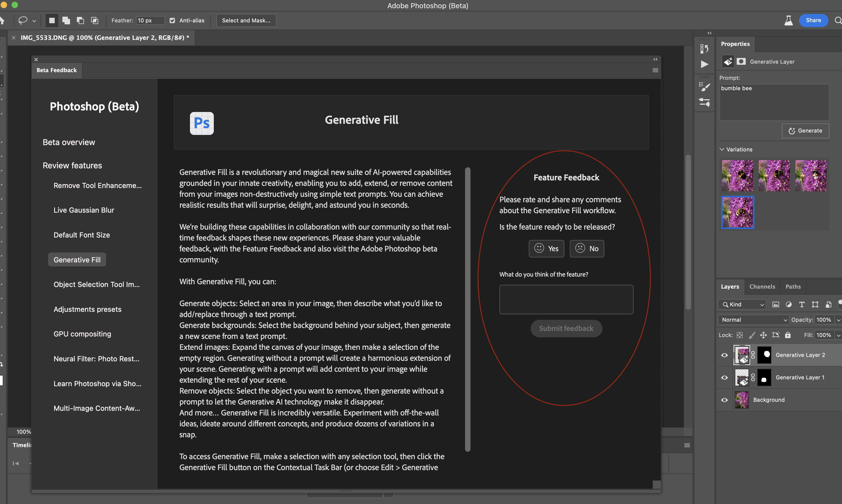Open the Actions panel icon
The width and height of the screenshot is (842, 504).
pos(704,64)
